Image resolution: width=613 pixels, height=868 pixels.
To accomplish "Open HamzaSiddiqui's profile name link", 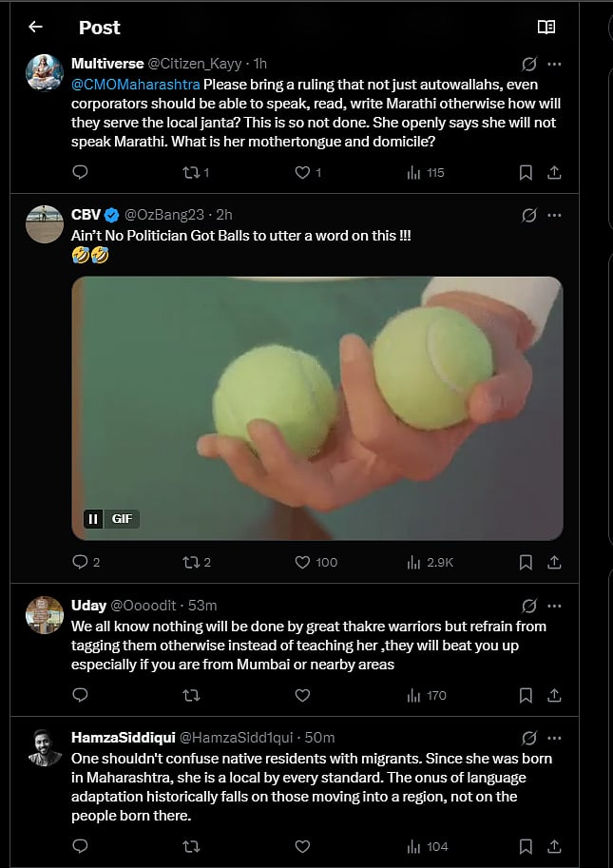I will pyautogui.click(x=123, y=738).
